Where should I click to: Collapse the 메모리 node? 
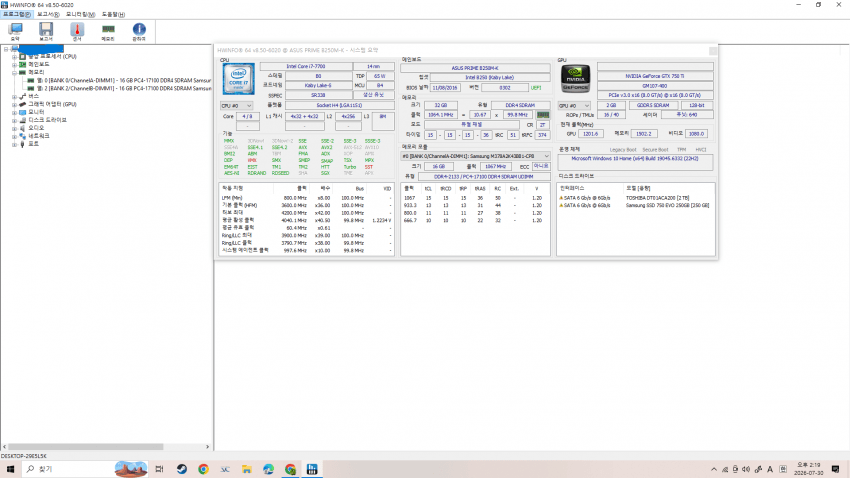(15, 72)
